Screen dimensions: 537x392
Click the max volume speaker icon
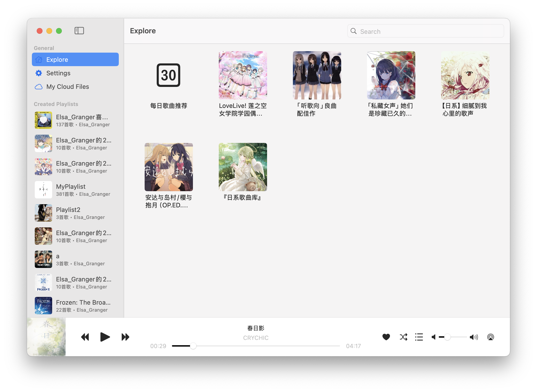pyautogui.click(x=474, y=337)
